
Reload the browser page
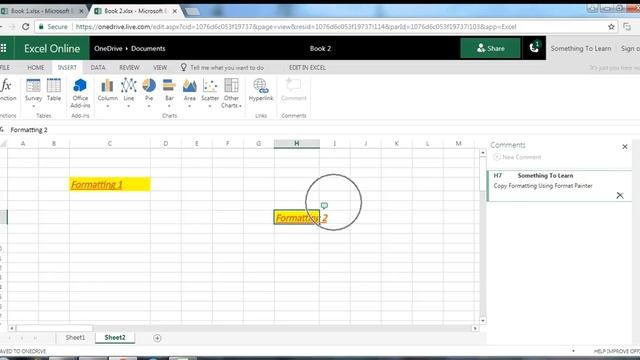(x=26, y=27)
